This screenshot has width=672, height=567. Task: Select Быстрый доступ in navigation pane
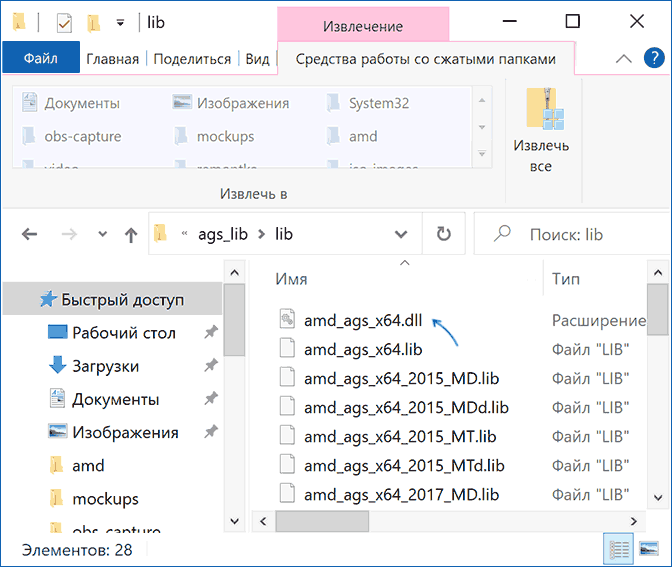point(112,300)
